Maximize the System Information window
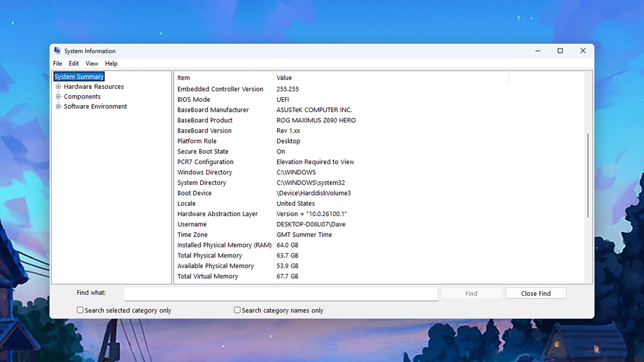The image size is (644, 362). coord(560,51)
